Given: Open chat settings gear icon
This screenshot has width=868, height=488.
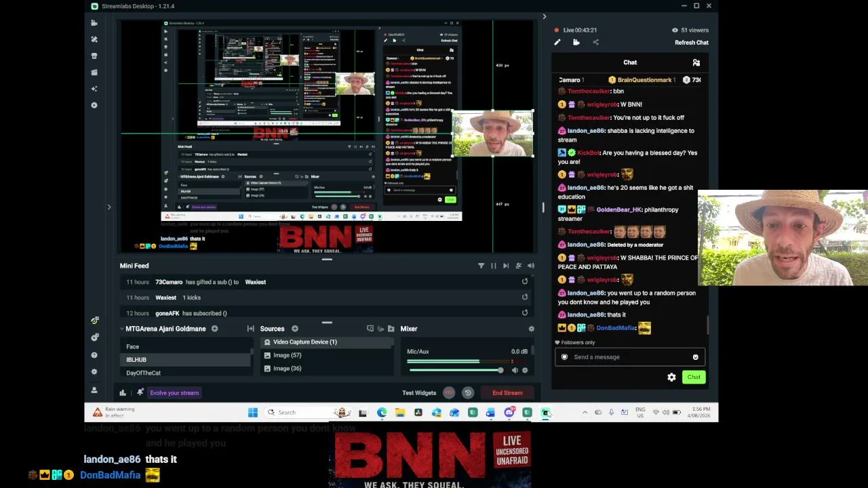Looking at the screenshot, I should (x=671, y=378).
